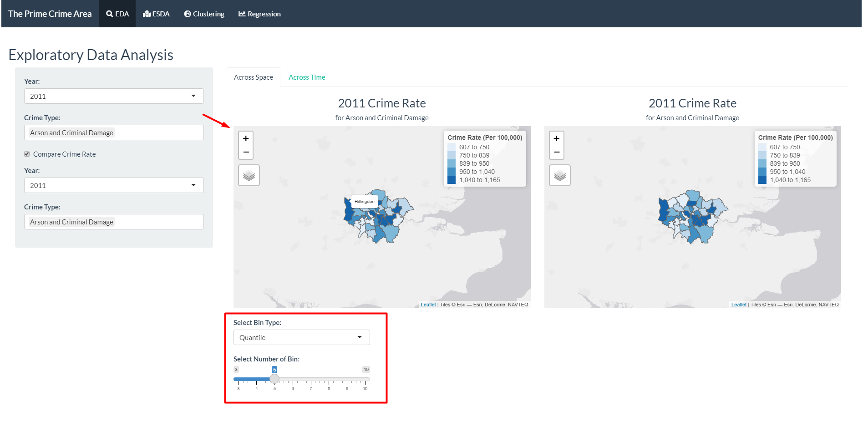Go to the Regression page
This screenshot has width=868, height=422.
[259, 14]
